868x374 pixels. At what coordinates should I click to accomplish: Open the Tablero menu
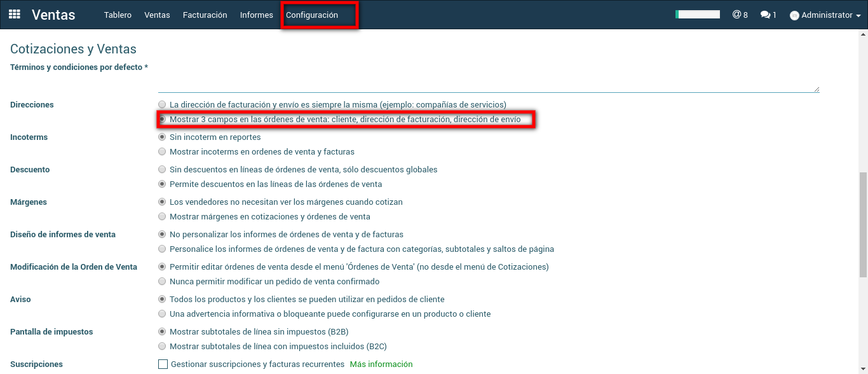click(118, 15)
